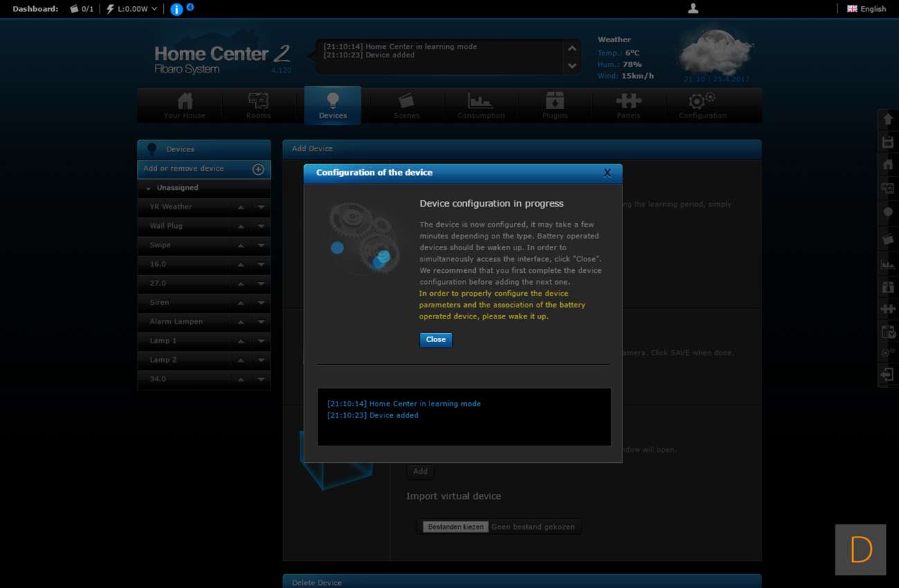
Task: Click the logout icon in right sidebar
Action: [x=888, y=375]
